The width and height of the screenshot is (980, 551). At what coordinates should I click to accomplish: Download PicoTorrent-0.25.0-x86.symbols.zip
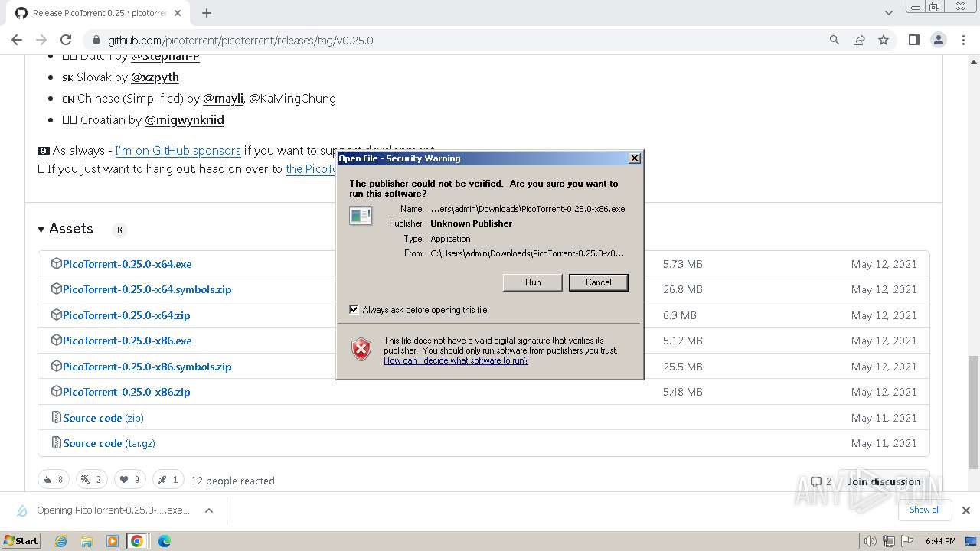coord(147,367)
